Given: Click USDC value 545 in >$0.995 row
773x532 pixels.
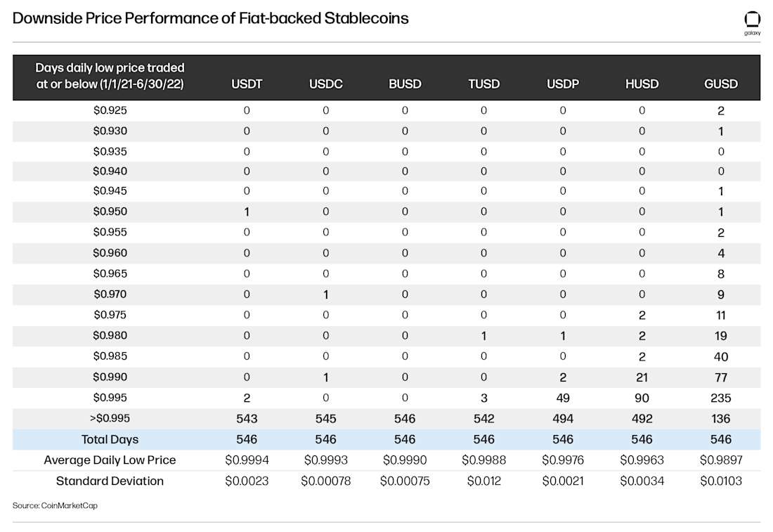Looking at the screenshot, I should click(325, 419).
